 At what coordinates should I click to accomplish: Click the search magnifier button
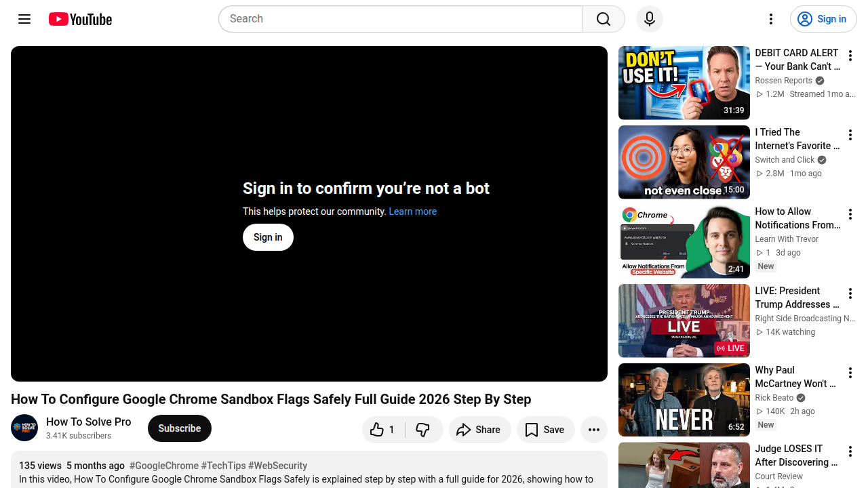(604, 19)
